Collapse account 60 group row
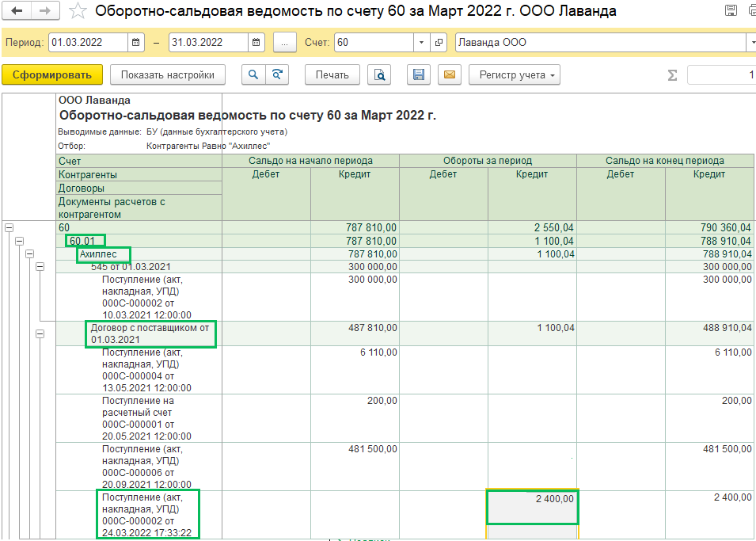Image resolution: width=756 pixels, height=541 pixels. pyautogui.click(x=9, y=227)
